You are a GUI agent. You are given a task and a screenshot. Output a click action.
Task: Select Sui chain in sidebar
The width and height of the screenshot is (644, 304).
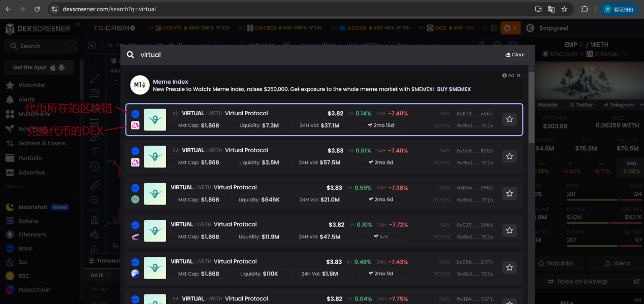(x=22, y=262)
